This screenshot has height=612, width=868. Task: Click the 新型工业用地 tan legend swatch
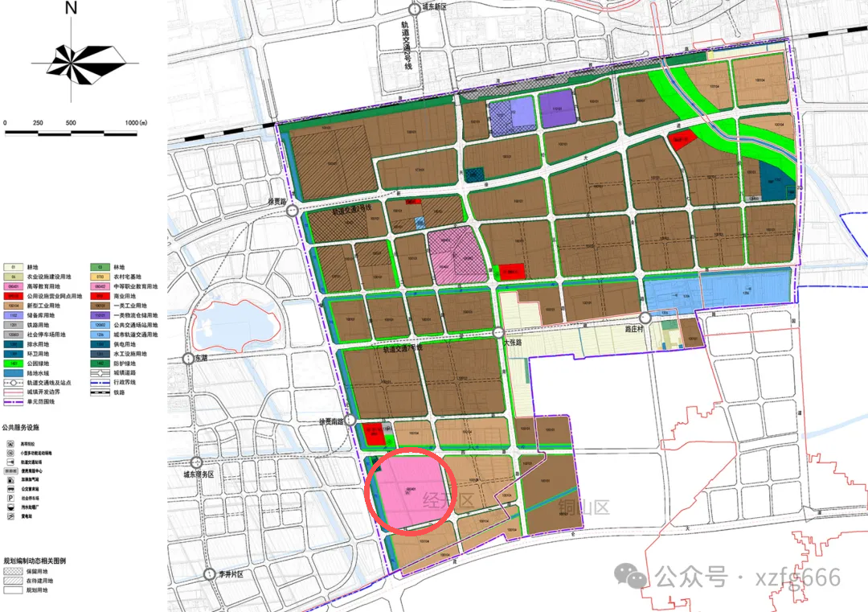coord(14,306)
